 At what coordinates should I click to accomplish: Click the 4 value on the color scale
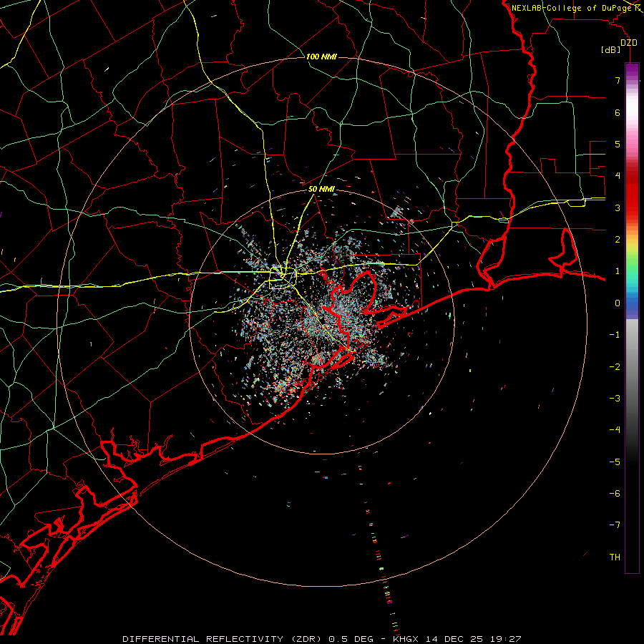[x=618, y=176]
